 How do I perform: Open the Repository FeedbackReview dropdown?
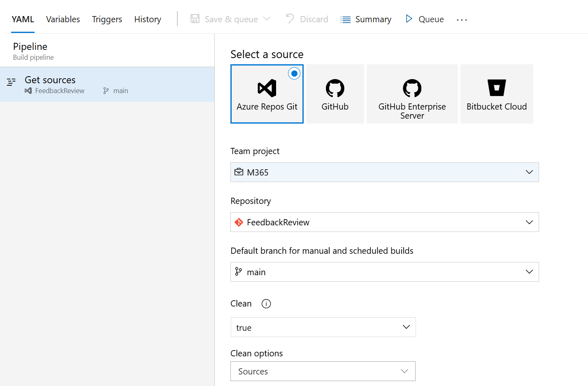tap(385, 222)
